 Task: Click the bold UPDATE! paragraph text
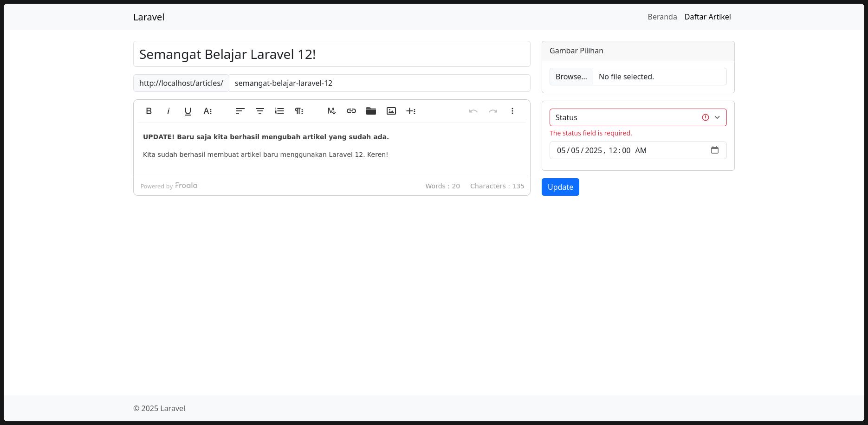(266, 137)
